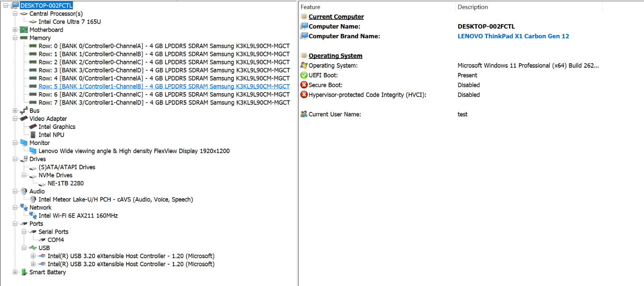This screenshot has width=644, height=286.
Task: Select (S)ATA/ATAPI Drives item
Action: 67,167
